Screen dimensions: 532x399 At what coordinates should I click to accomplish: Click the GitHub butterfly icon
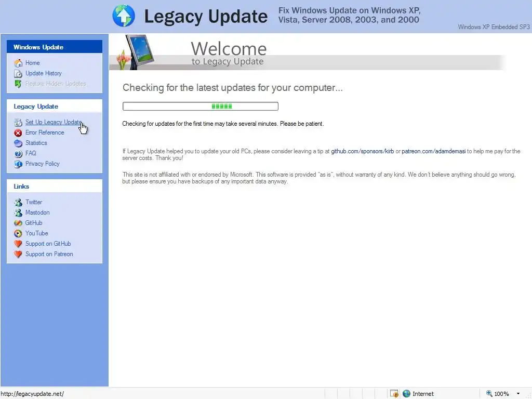click(18, 223)
